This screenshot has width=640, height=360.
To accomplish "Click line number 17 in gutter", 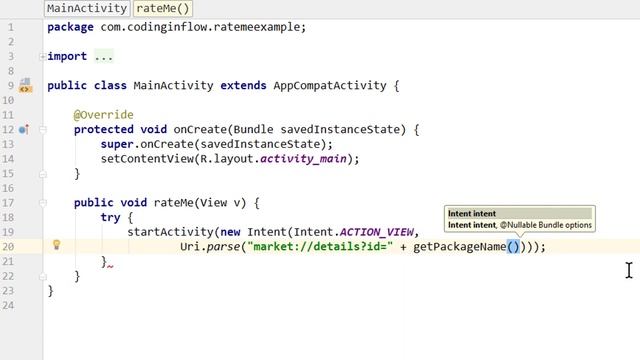I will (x=8, y=203).
